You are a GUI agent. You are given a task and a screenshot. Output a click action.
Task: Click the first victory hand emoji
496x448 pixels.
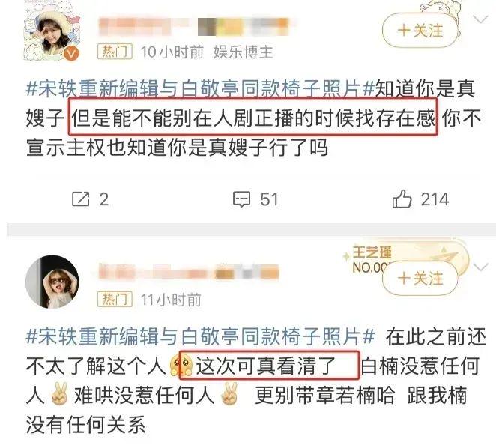pyautogui.click(x=59, y=394)
